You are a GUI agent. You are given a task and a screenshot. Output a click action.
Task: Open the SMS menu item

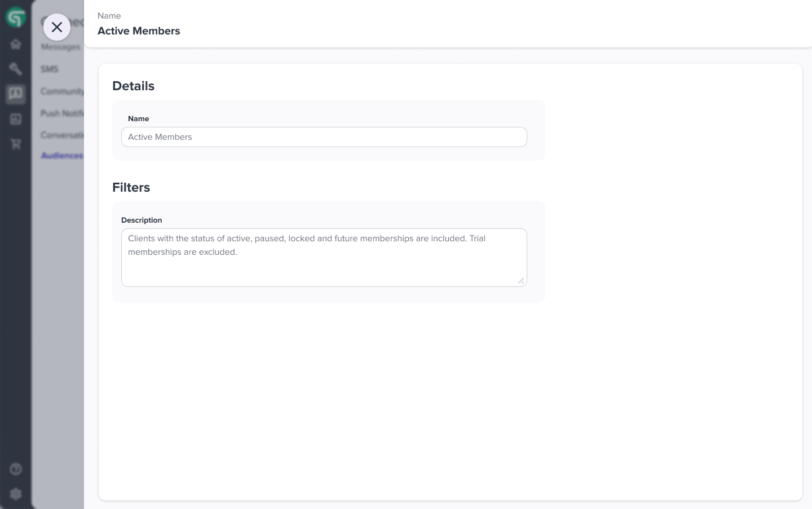click(x=50, y=69)
